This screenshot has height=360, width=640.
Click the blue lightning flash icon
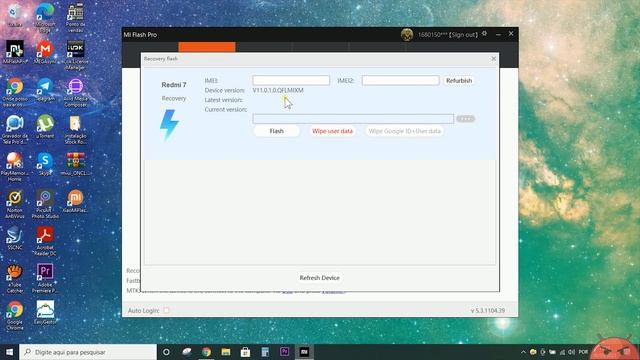[169, 124]
